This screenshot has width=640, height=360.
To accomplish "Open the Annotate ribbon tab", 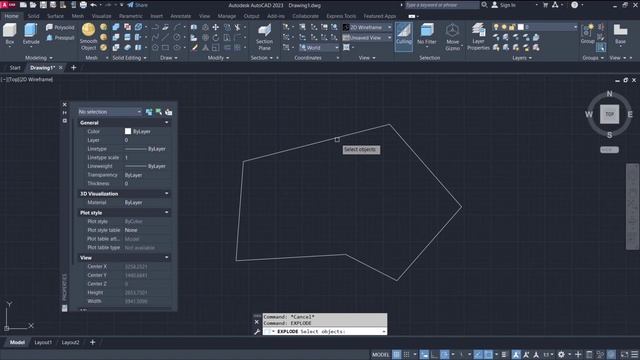I will [x=180, y=16].
